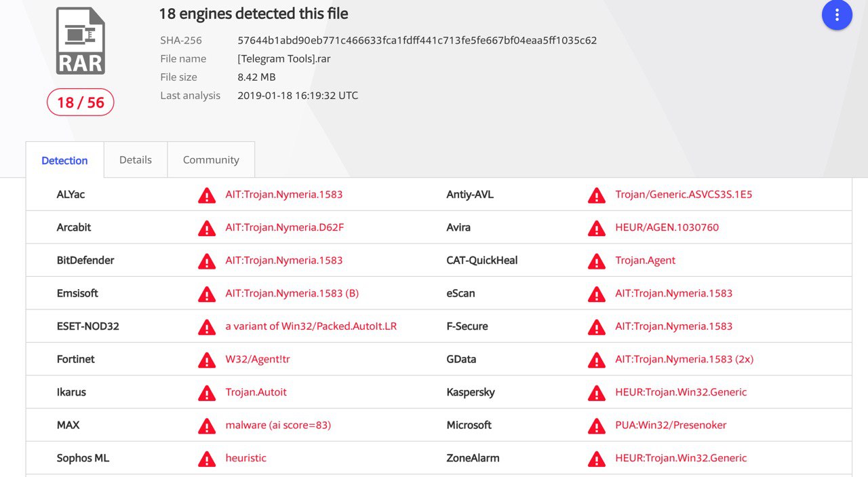Click Arcabit engine name
The height and width of the screenshot is (477, 868).
tap(74, 227)
